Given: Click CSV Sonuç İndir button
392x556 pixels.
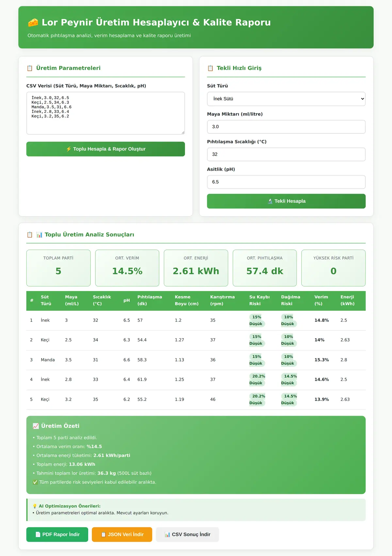Looking at the screenshot, I should tap(187, 534).
